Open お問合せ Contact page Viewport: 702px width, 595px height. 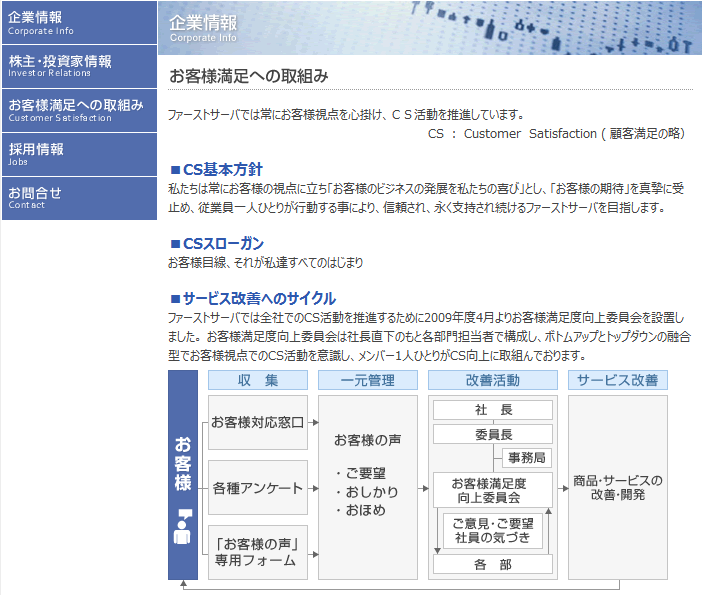(x=78, y=198)
